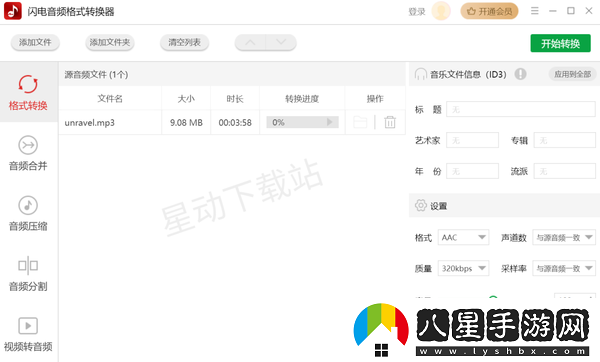Open the 质量 320kbps quality dropdown
This screenshot has width=600, height=362.
[x=463, y=268]
